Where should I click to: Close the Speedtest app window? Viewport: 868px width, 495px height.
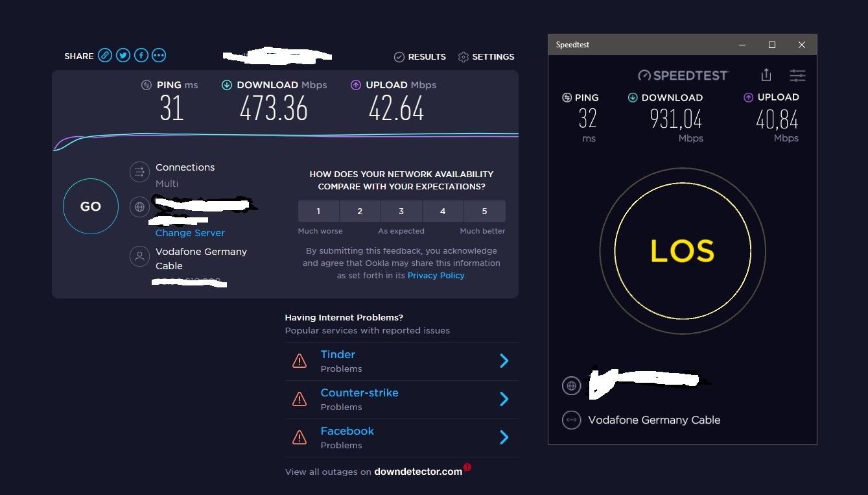[x=802, y=45]
